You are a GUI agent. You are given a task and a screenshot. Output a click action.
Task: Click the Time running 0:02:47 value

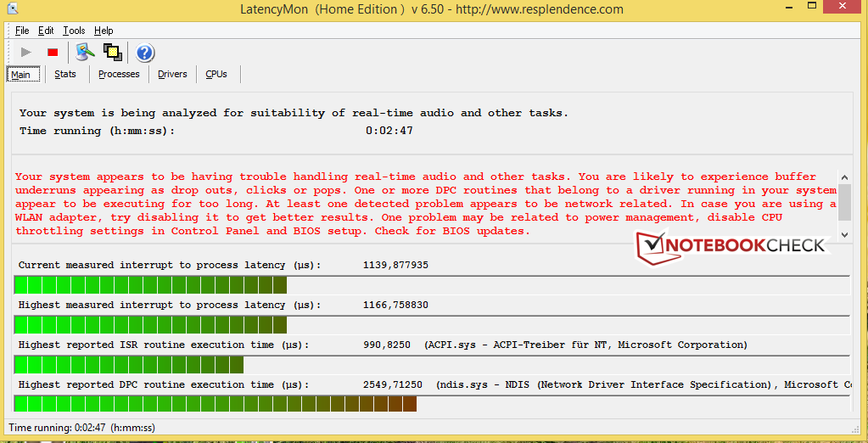pos(389,131)
